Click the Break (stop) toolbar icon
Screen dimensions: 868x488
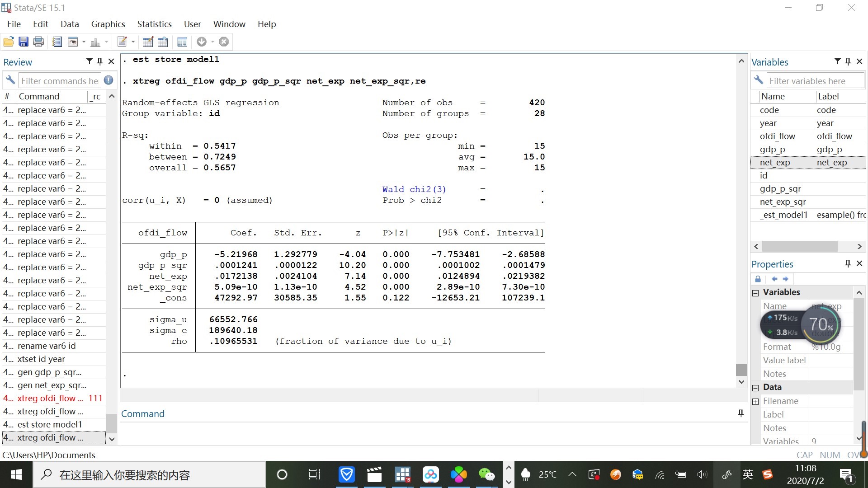(x=224, y=42)
